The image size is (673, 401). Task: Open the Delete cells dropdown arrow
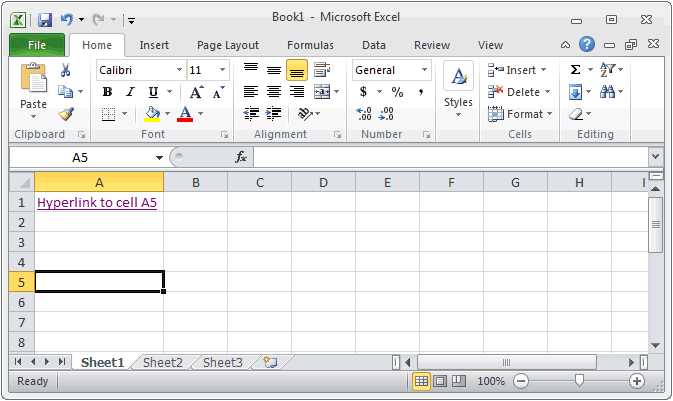547,92
